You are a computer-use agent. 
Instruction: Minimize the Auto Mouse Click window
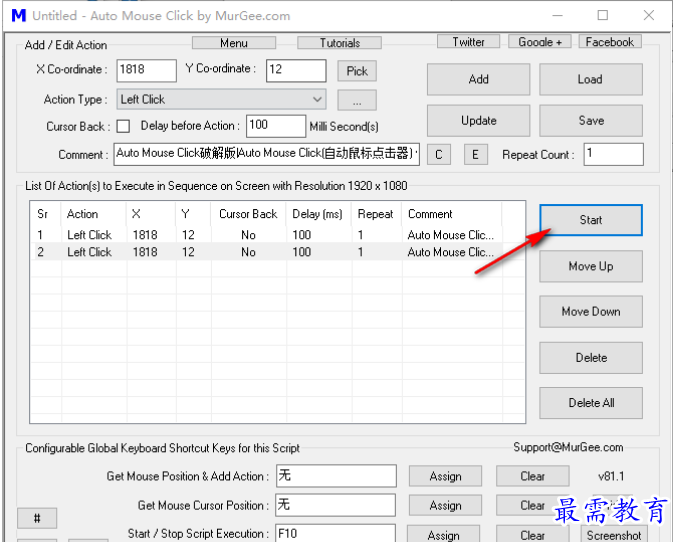(558, 16)
